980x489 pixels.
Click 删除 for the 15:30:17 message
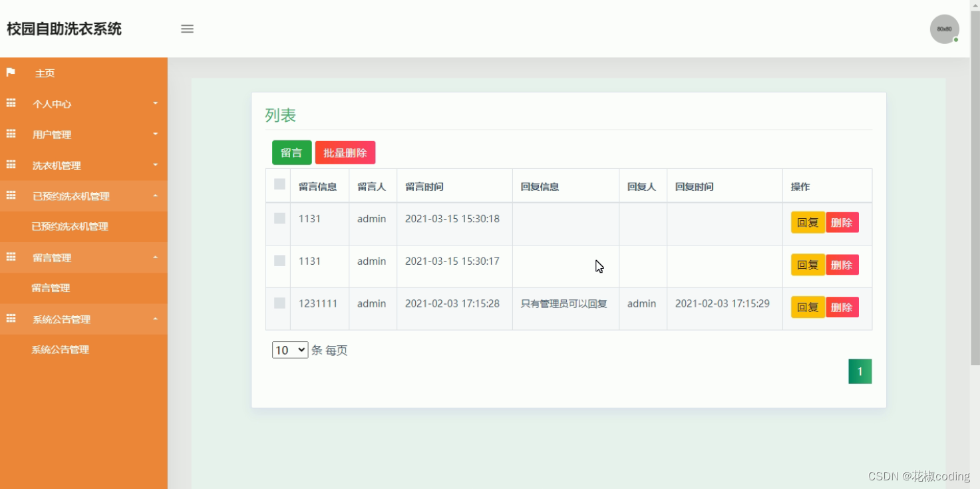tap(842, 265)
